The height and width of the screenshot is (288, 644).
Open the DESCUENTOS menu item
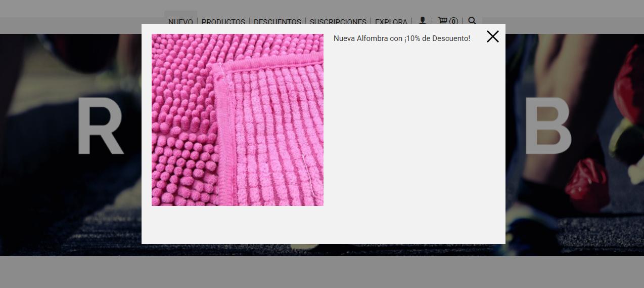pyautogui.click(x=278, y=21)
